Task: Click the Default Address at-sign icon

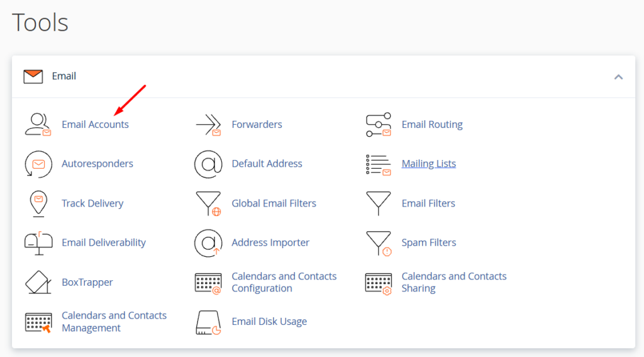Action: 208,164
